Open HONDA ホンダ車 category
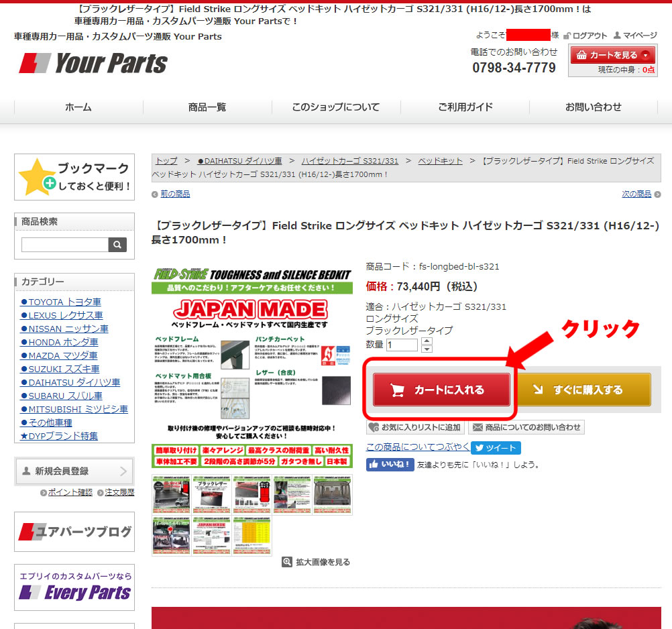The width and height of the screenshot is (672, 629). [59, 343]
